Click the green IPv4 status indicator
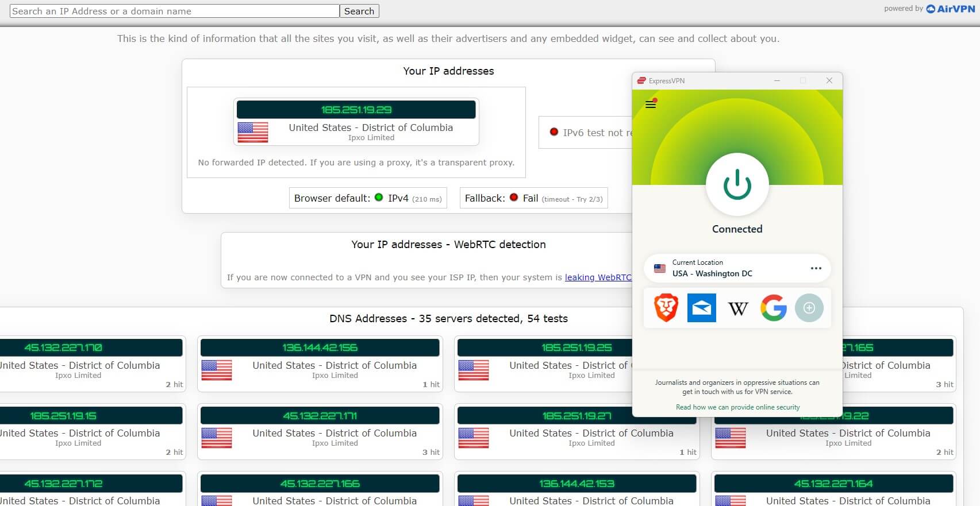The image size is (980, 506). coord(379,197)
